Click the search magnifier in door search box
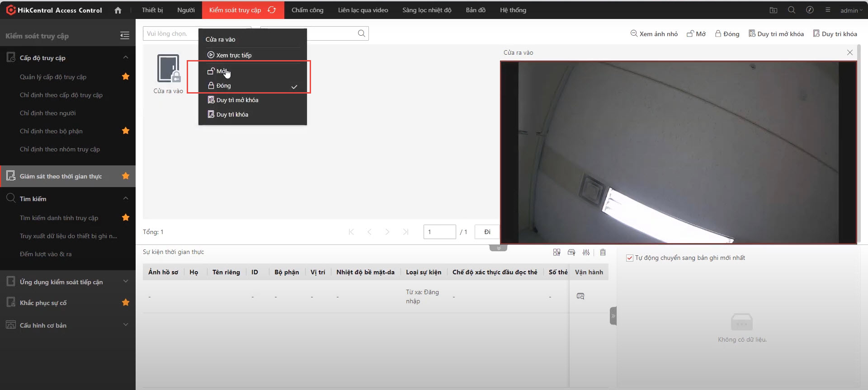This screenshot has height=390, width=868. (361, 33)
